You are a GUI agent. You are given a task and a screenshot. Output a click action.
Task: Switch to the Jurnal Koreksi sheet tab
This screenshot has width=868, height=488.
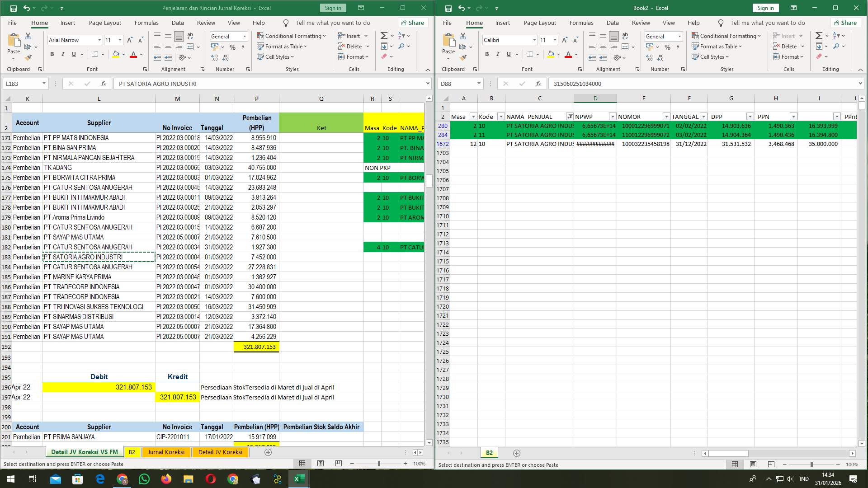[x=166, y=452]
